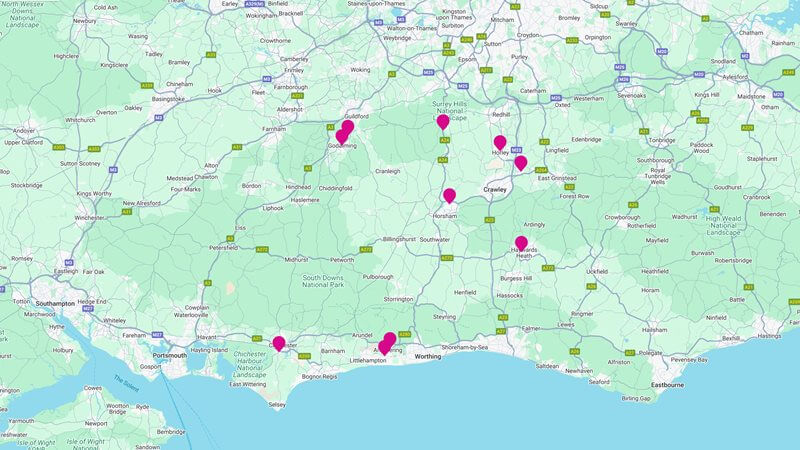Click the South Downs National Park label
The width and height of the screenshot is (800, 450).
coord(323,281)
